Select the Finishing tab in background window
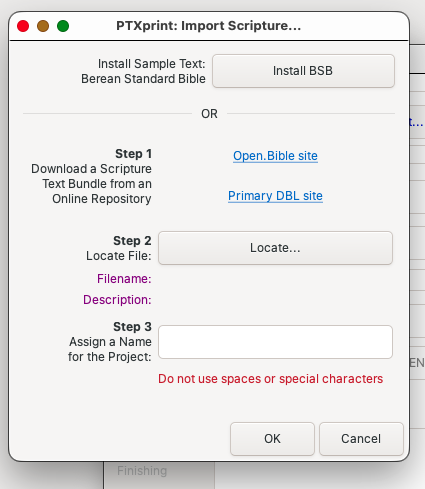The height and width of the screenshot is (489, 425). 142,471
